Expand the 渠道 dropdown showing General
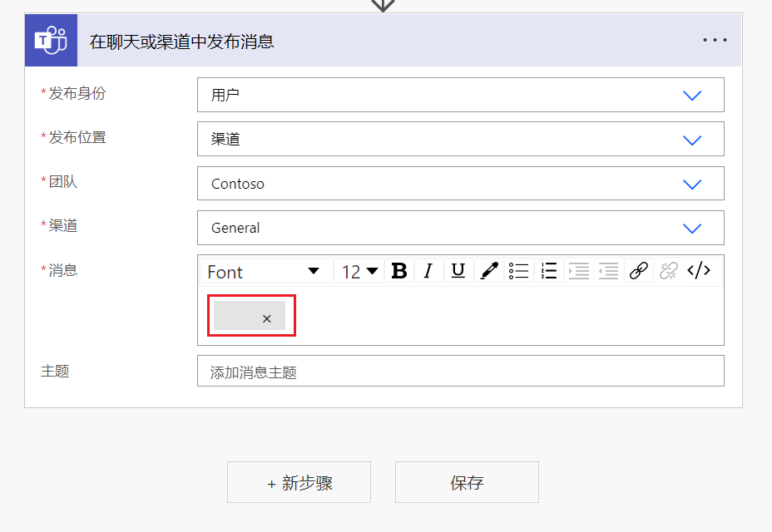The image size is (772, 532). [460, 228]
